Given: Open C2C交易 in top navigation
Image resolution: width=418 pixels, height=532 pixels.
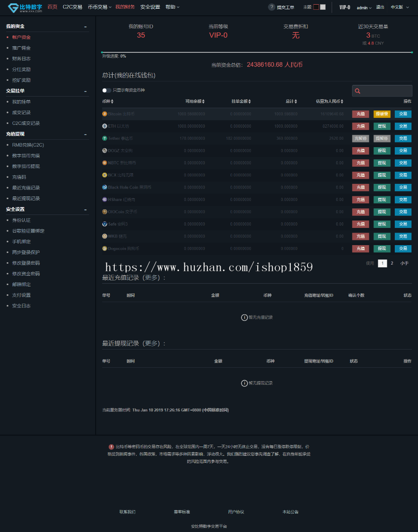Looking at the screenshot, I should click(x=72, y=7).
